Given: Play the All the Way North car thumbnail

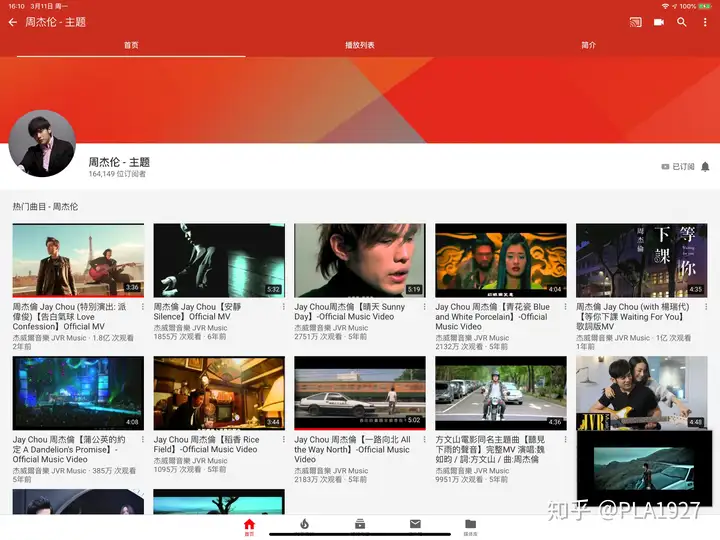Looking at the screenshot, I should point(360,393).
